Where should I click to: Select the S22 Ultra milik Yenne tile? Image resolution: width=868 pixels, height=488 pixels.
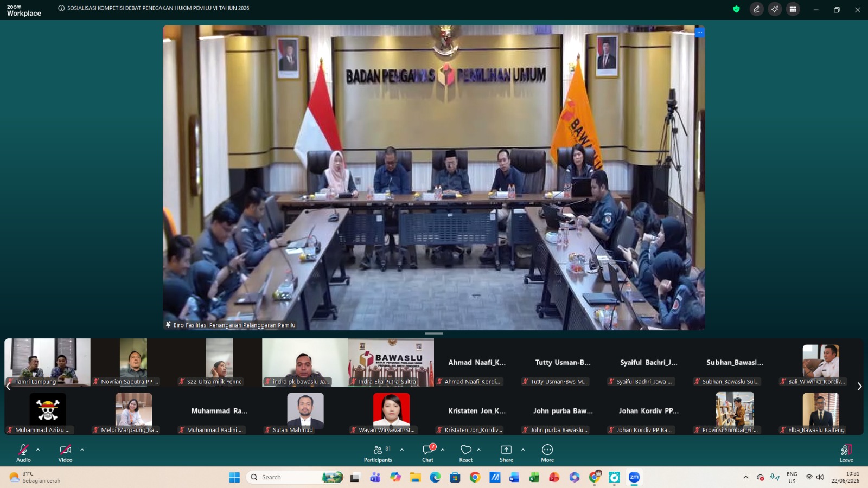tap(219, 362)
